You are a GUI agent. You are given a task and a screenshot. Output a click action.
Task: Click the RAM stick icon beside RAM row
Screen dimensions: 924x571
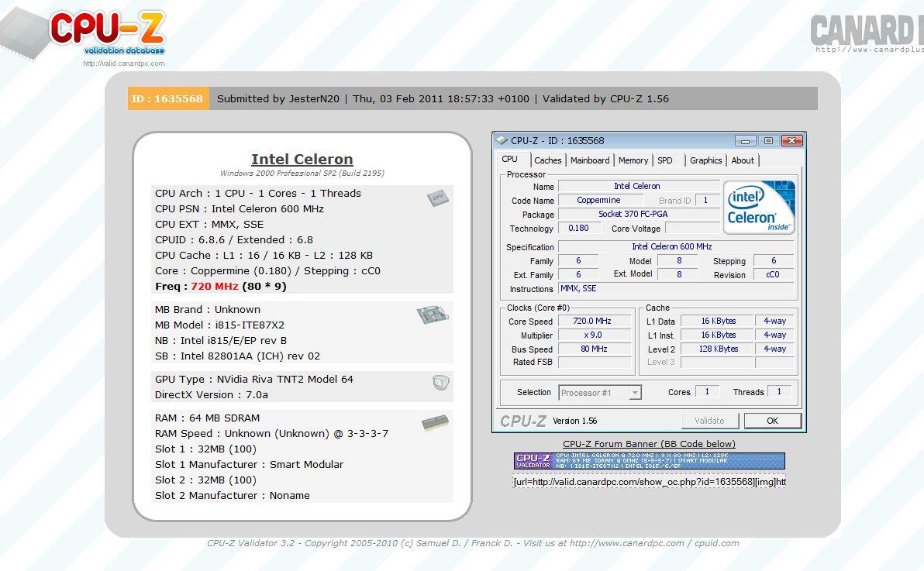[x=435, y=422]
